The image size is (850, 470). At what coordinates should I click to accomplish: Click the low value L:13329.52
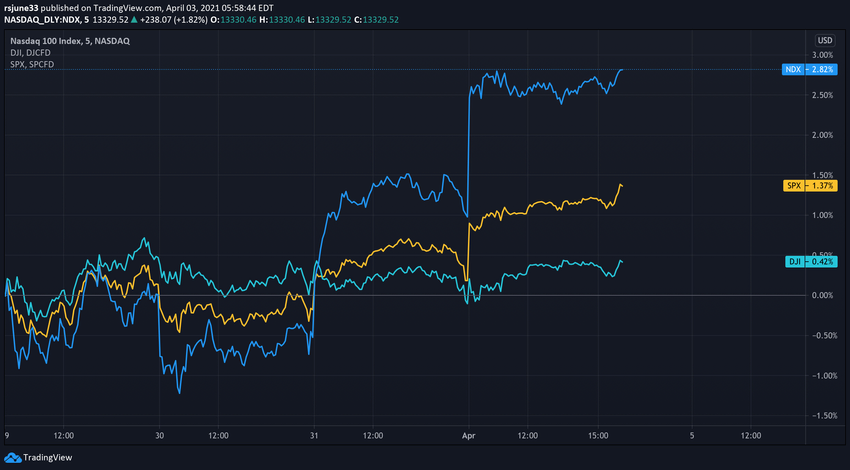329,20
